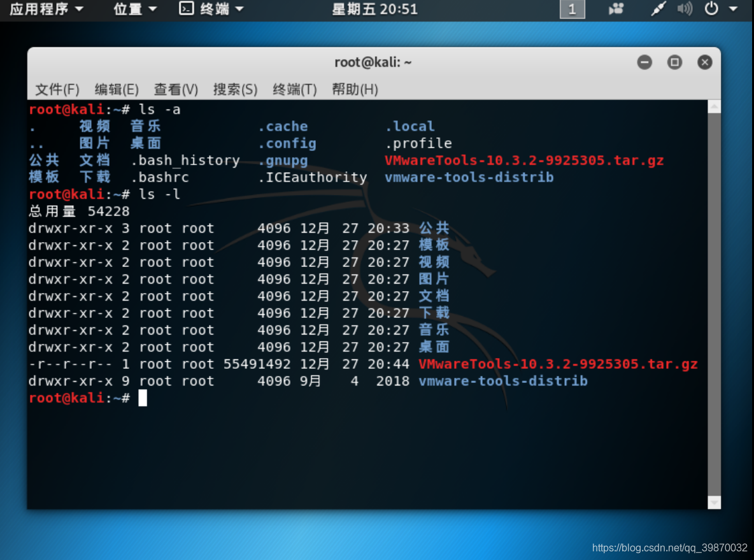Click the volume speaker icon
The image size is (754, 560).
(683, 8)
